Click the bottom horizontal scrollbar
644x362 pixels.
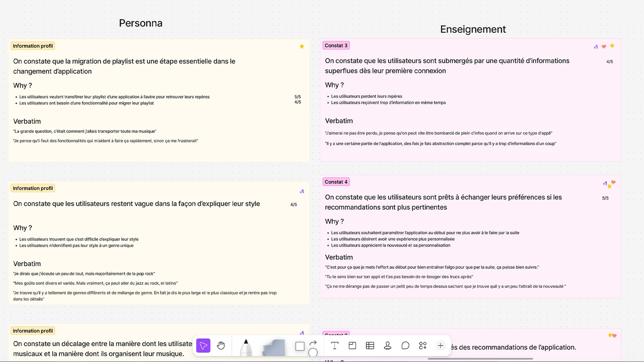pos(480,359)
